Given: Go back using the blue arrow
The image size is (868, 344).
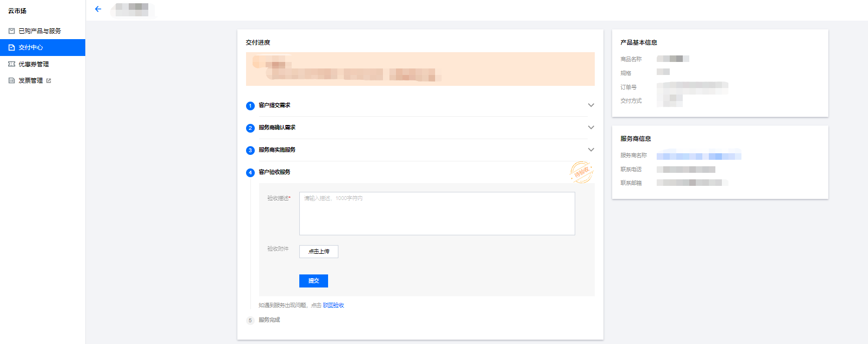Looking at the screenshot, I should point(98,9).
